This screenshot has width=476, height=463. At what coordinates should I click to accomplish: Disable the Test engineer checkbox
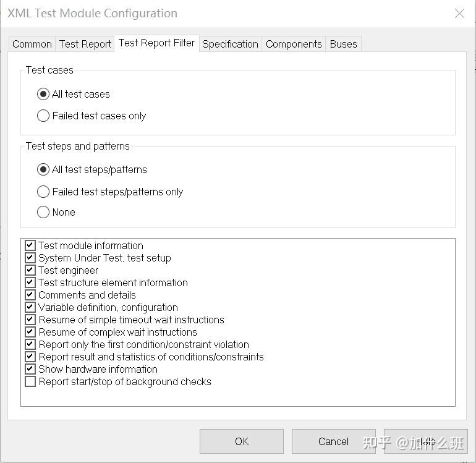pyautogui.click(x=30, y=270)
